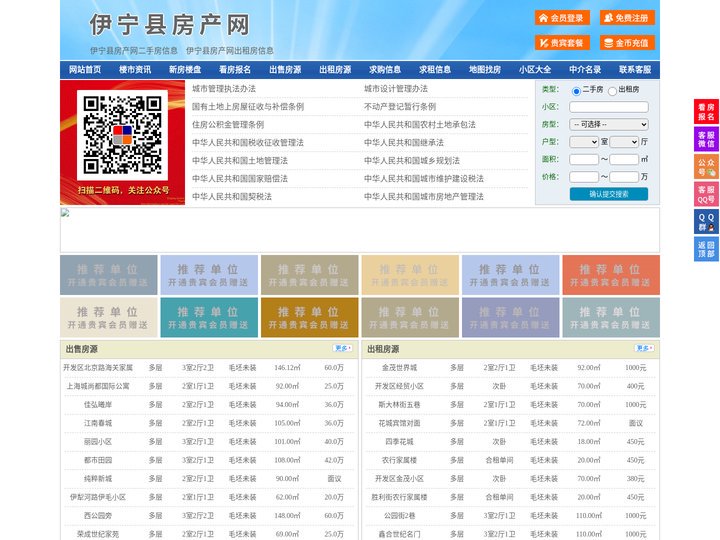
Task: Click the orange-red 推荐单位 tile
Action: coord(611,275)
